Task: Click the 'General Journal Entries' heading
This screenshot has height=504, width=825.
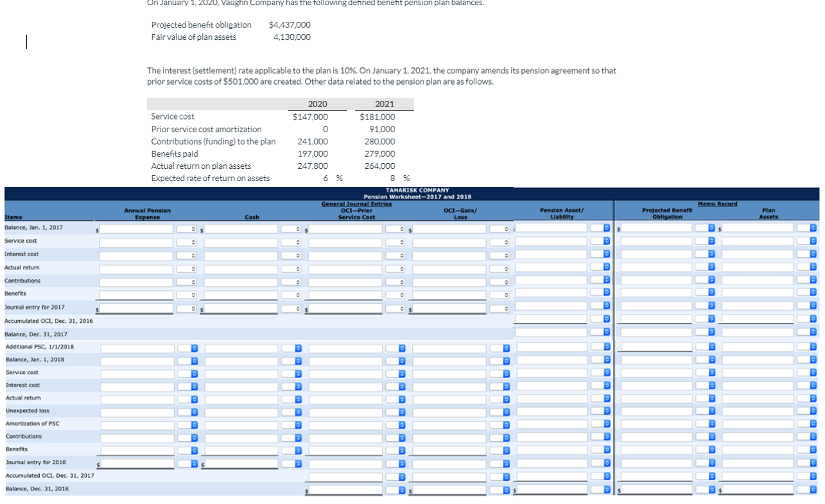Action: (357, 204)
